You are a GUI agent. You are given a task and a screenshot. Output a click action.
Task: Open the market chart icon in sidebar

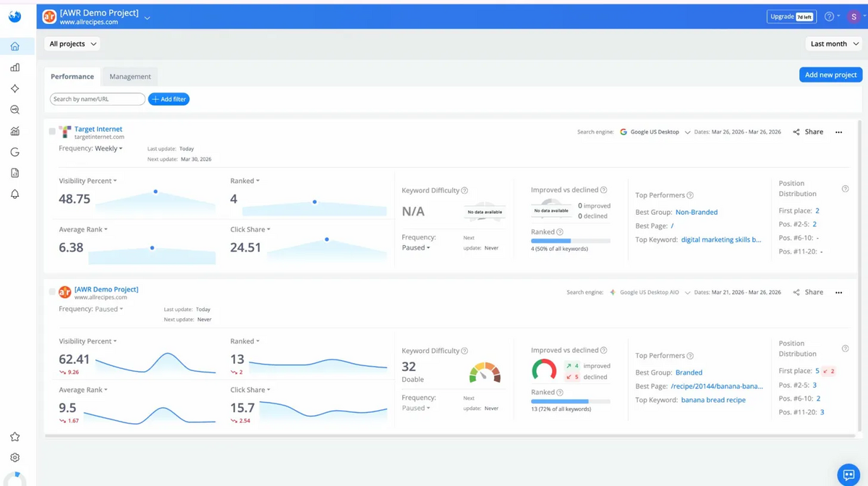14,131
